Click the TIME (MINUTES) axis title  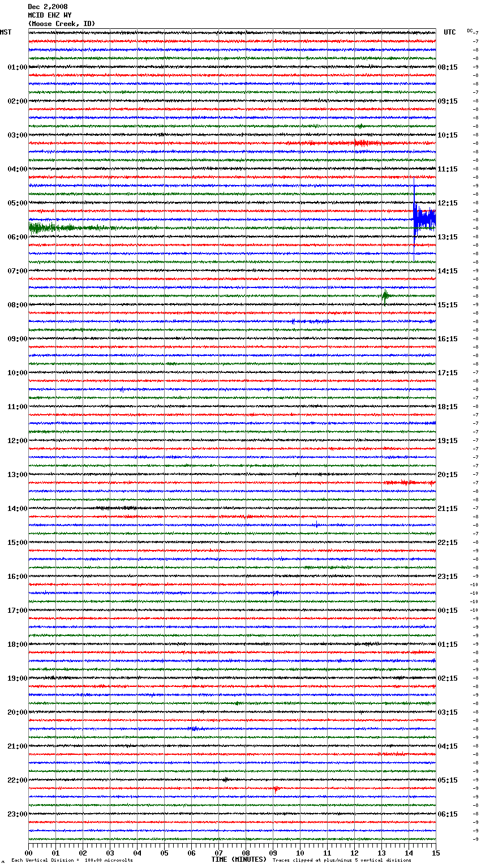pyautogui.click(x=239, y=860)
